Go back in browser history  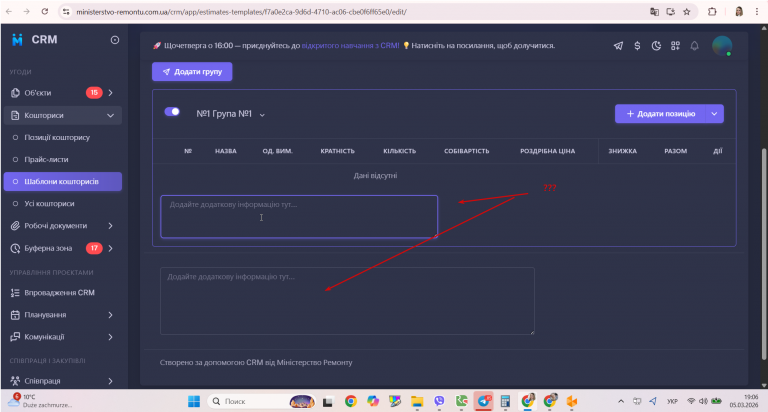[9, 11]
